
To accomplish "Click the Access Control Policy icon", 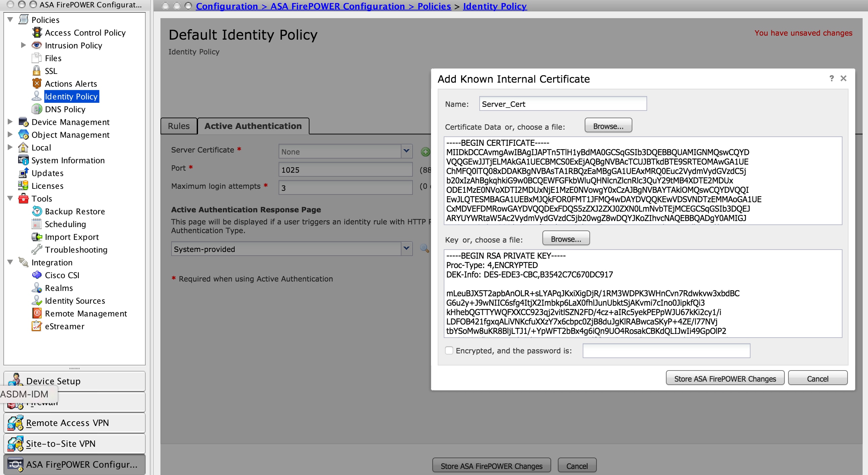I will (x=37, y=32).
